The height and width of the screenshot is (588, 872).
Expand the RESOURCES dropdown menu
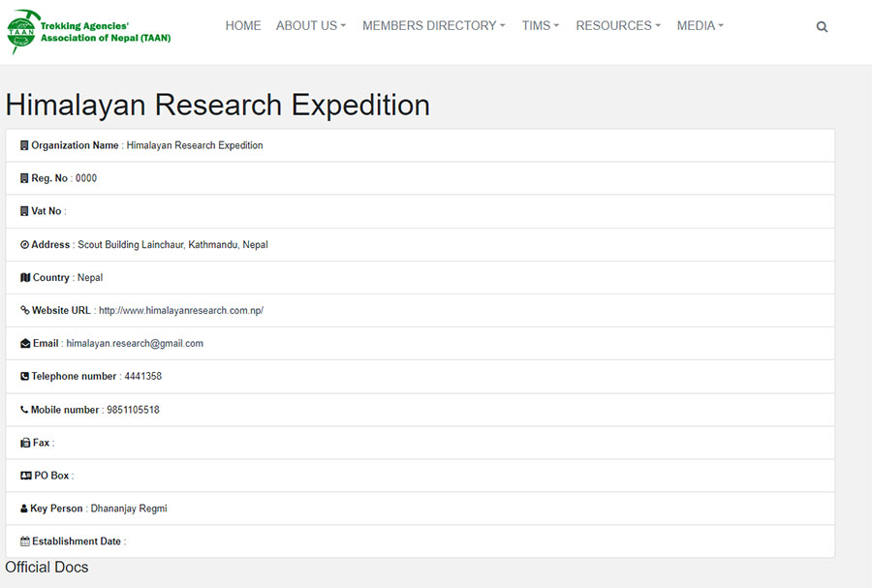tap(618, 25)
